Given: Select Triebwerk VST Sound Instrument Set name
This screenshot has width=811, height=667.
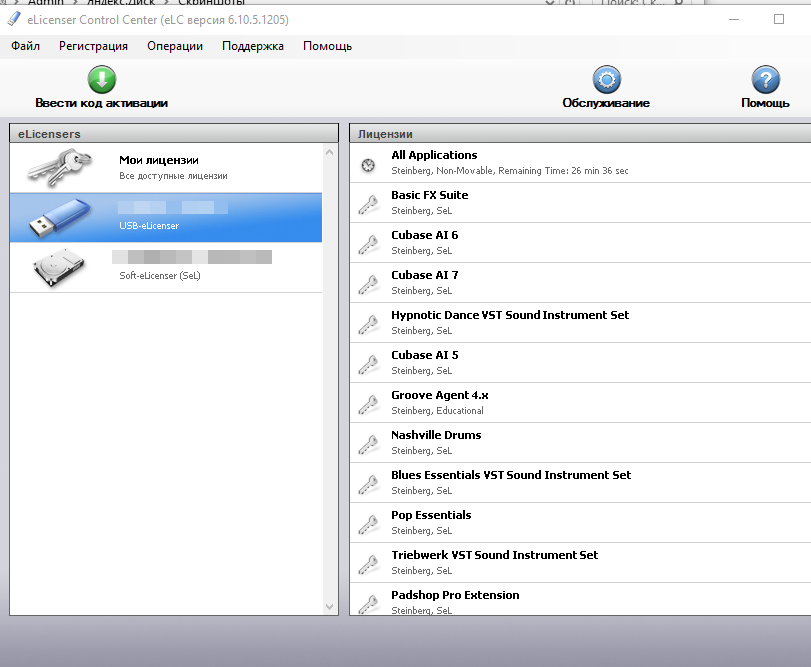Looking at the screenshot, I should pos(494,555).
